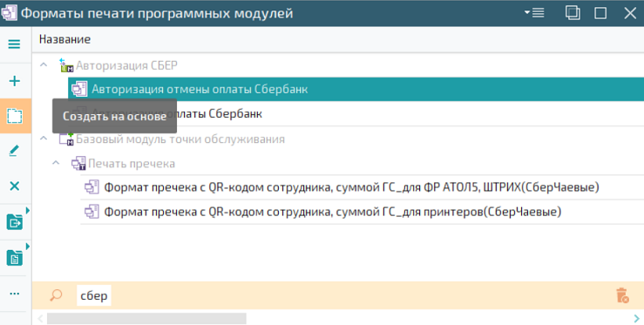Viewport: 644px width, 325px height.
Task: Click icon of ФР АТОЛ5, ШТРИХ format row
Action: [92, 187]
